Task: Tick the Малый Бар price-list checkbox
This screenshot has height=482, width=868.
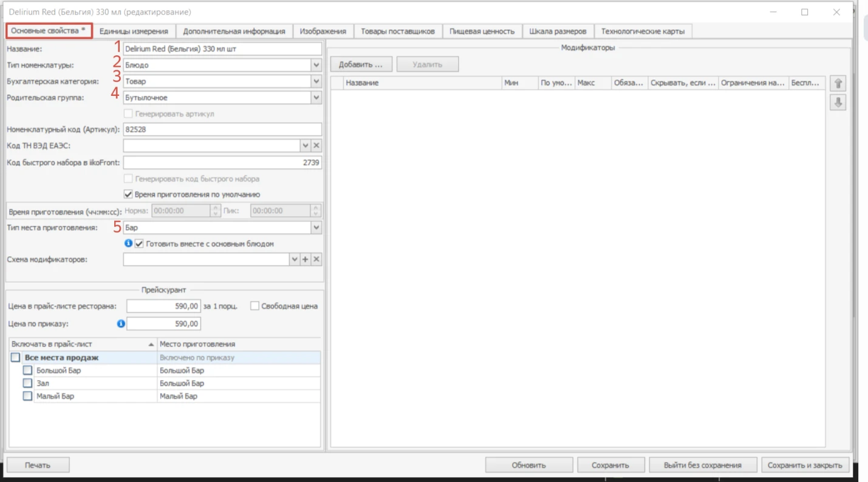Action: click(27, 396)
